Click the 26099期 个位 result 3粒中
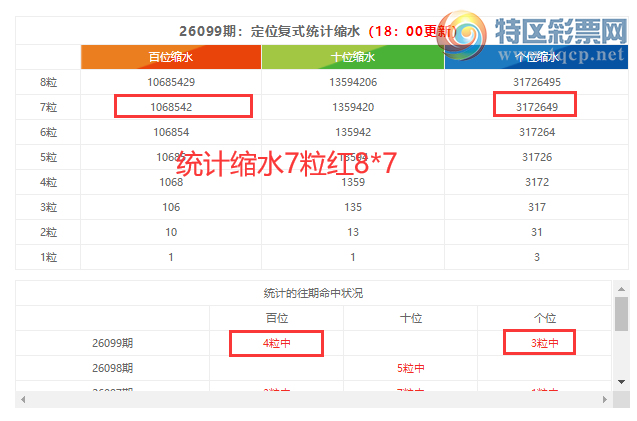637x421 pixels. click(x=540, y=344)
